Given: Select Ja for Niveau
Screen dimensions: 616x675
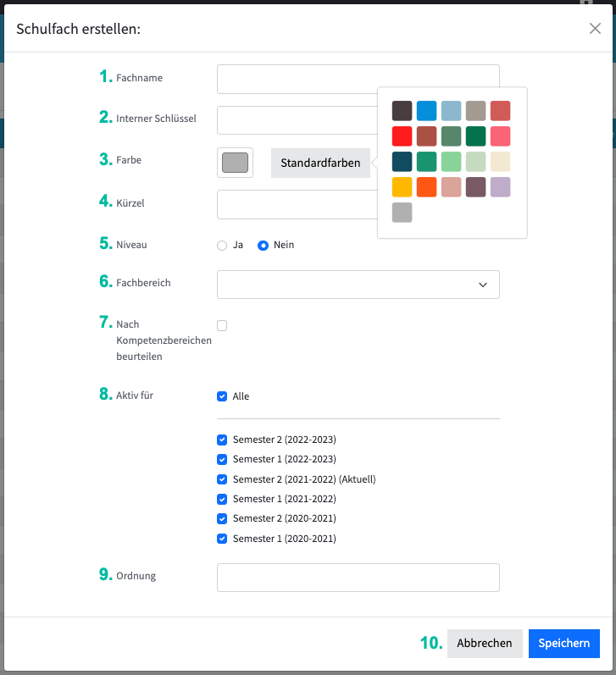Looking at the screenshot, I should pos(222,246).
